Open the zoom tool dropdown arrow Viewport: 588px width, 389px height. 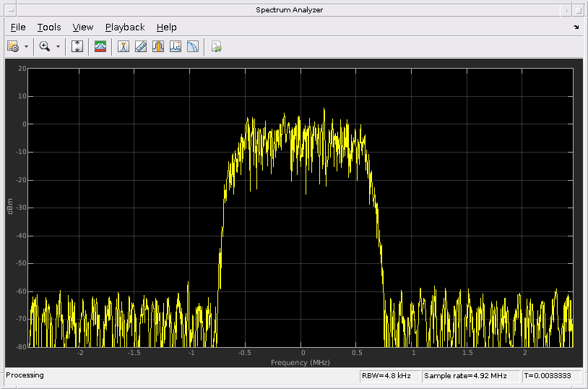click(x=58, y=46)
